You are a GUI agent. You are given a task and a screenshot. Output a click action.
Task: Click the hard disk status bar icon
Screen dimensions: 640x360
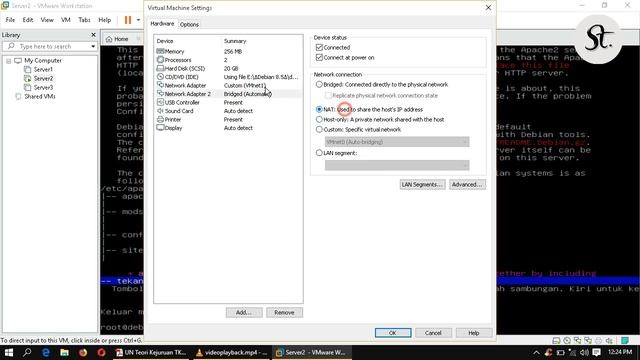point(556,340)
